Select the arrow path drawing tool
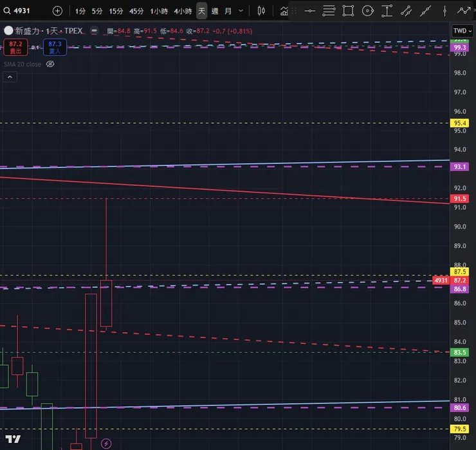The image size is (476, 450). pyautogui.click(x=464, y=11)
